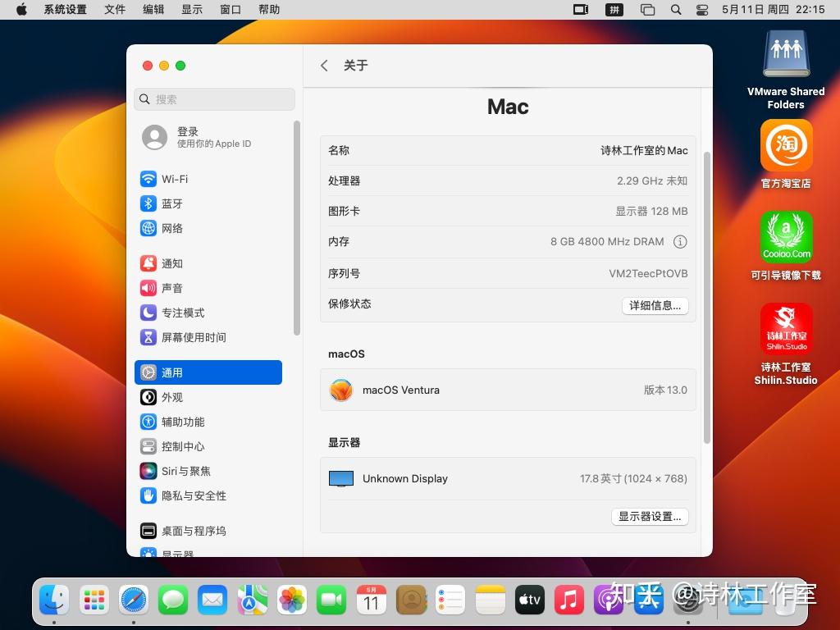840x630 pixels.
Task: Open Wi-Fi settings in the sidebar
Action: [175, 179]
